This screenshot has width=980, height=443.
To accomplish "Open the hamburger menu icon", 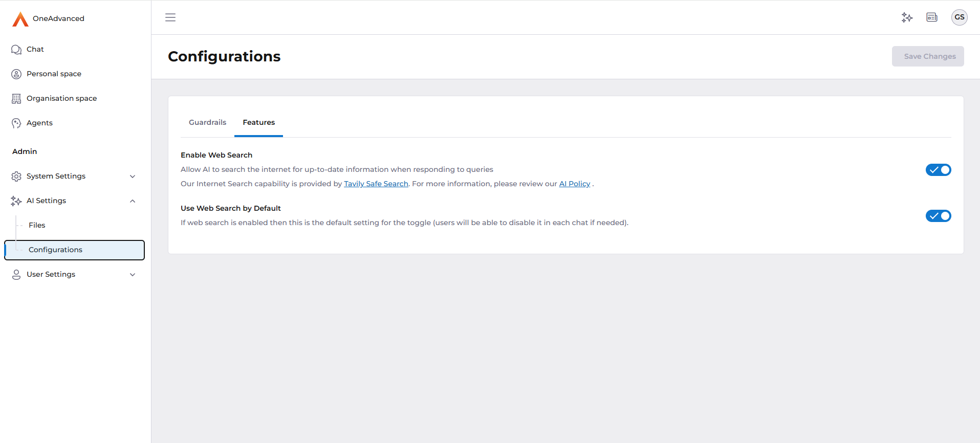I will click(170, 17).
